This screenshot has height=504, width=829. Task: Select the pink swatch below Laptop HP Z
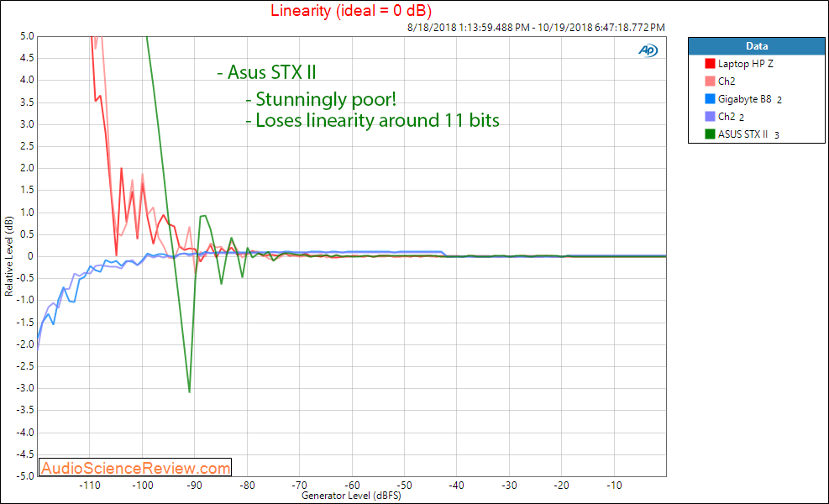[x=710, y=81]
